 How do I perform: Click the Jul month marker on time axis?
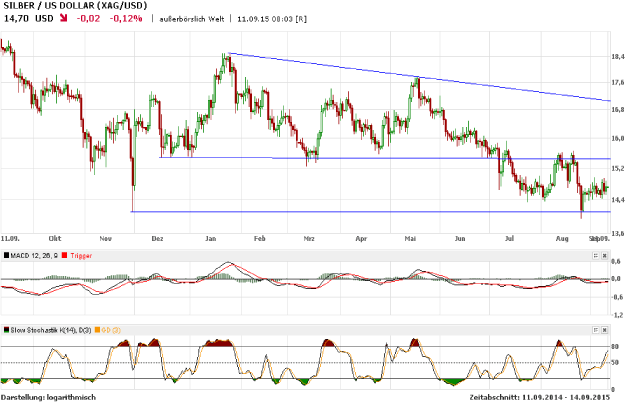(x=510, y=240)
